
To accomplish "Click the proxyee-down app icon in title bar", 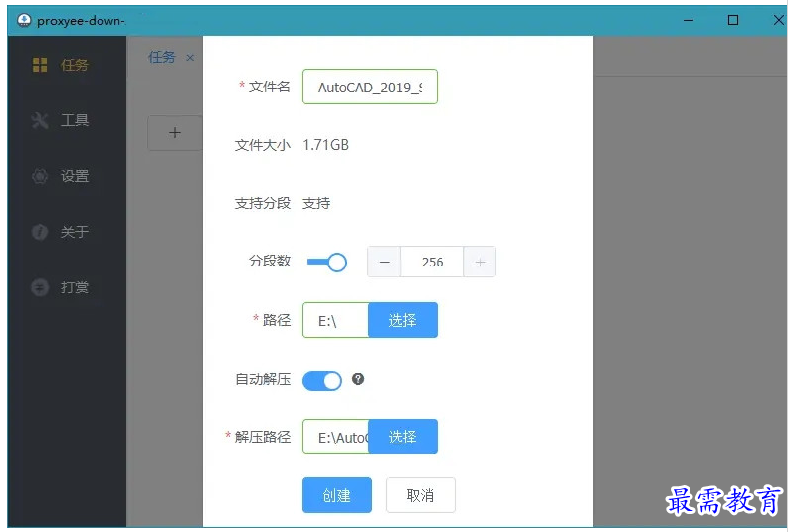I will pos(24,20).
